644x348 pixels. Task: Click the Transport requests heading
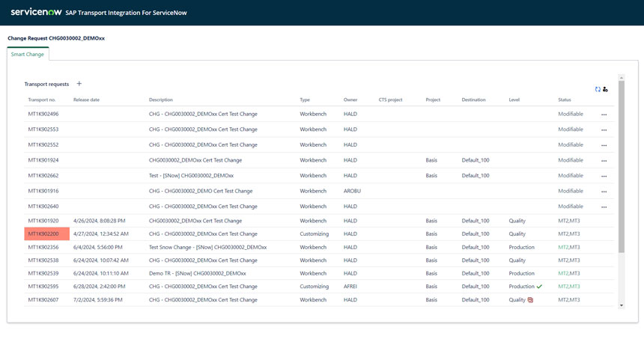tap(46, 84)
